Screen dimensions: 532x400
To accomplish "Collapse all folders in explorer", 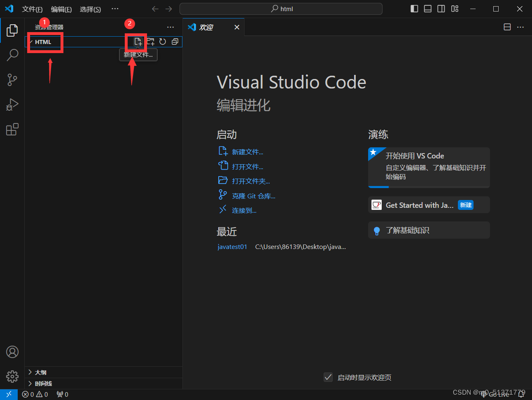I will (175, 42).
